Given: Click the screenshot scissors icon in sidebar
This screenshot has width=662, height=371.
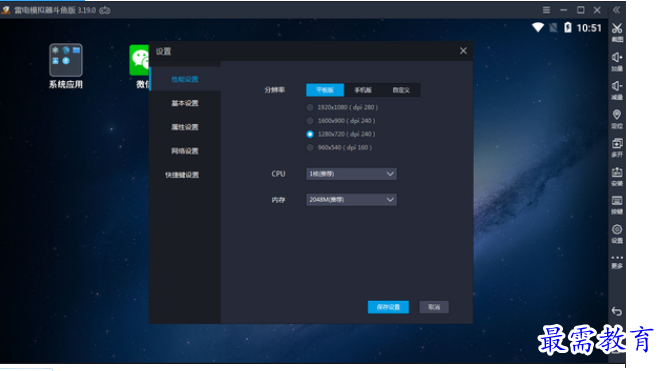Looking at the screenshot, I should point(617,29).
